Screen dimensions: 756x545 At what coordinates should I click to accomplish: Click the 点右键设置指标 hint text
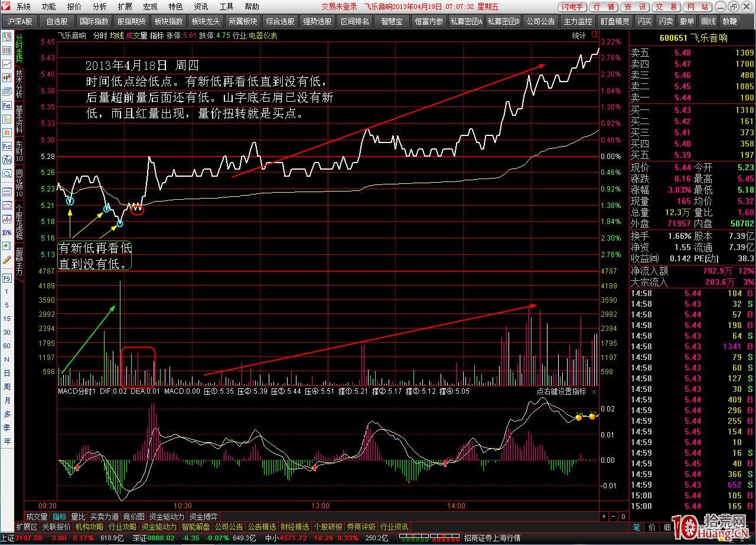[x=562, y=392]
